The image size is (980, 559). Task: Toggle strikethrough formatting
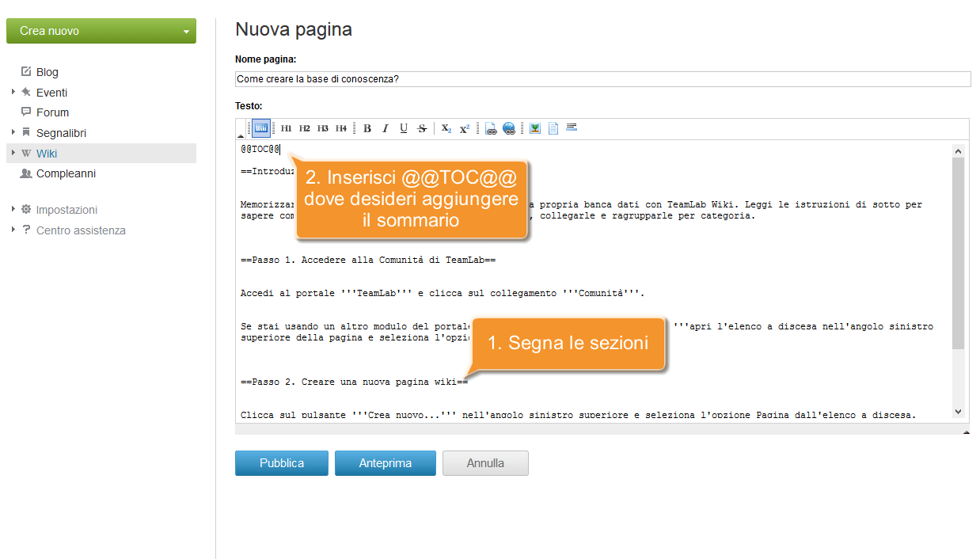tap(422, 128)
